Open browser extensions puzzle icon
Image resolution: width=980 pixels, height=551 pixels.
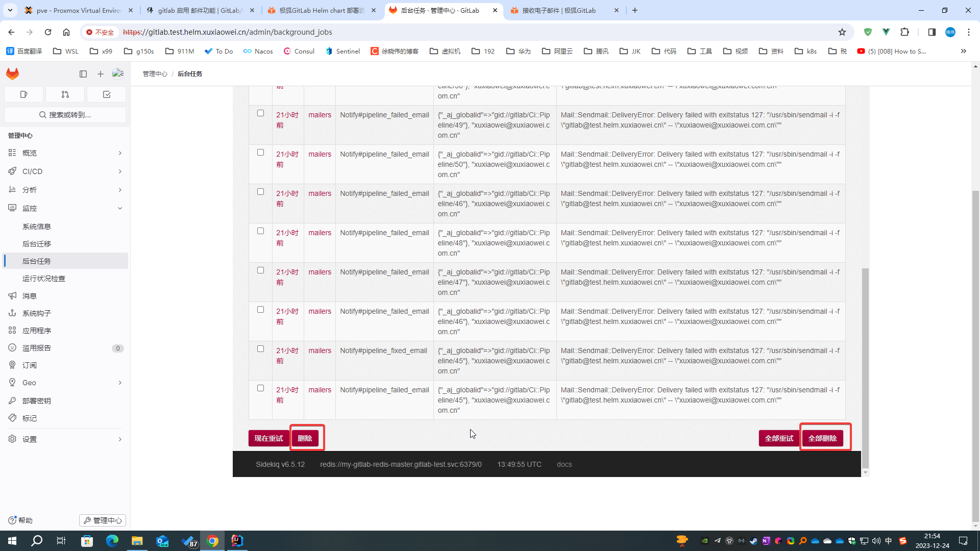905,32
